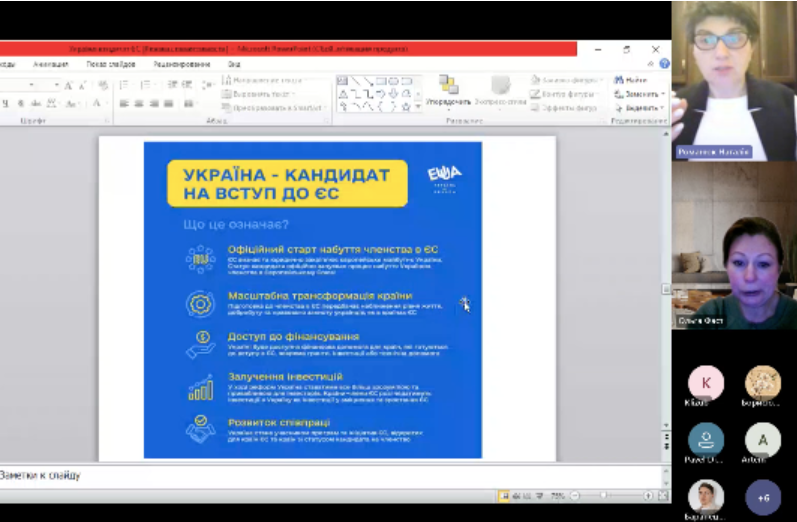Adjust the zoom slider in status bar
The width and height of the screenshot is (797, 522).
(x=604, y=495)
